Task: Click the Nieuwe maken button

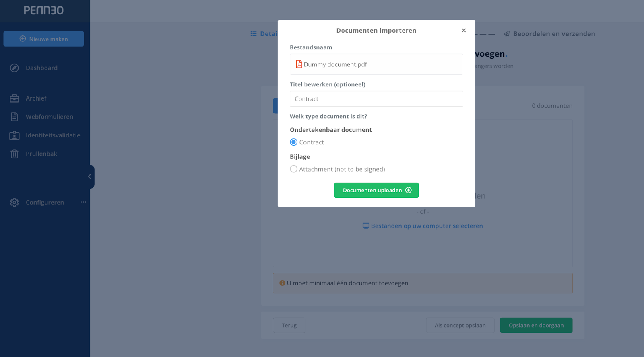Action: pos(44,39)
